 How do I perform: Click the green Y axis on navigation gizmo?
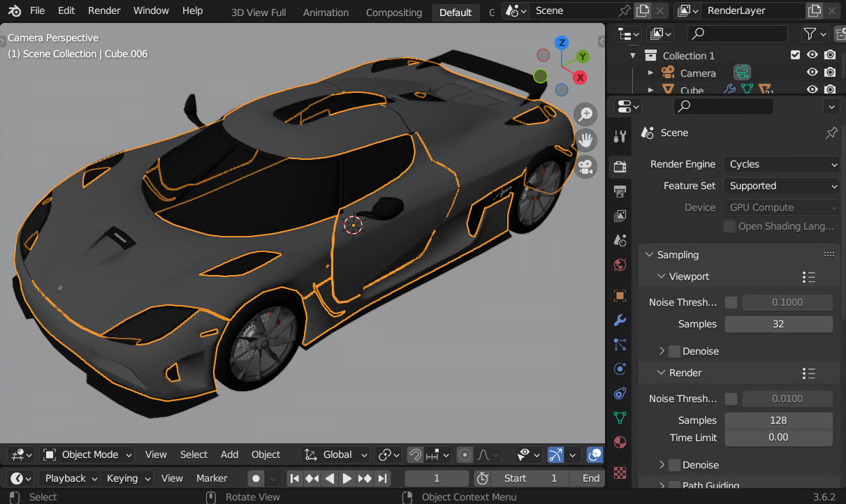pos(583,57)
